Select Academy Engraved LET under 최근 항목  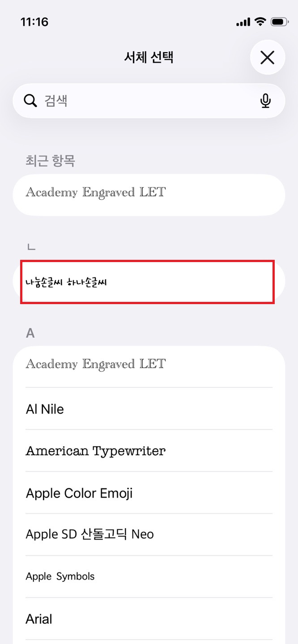coord(149,195)
